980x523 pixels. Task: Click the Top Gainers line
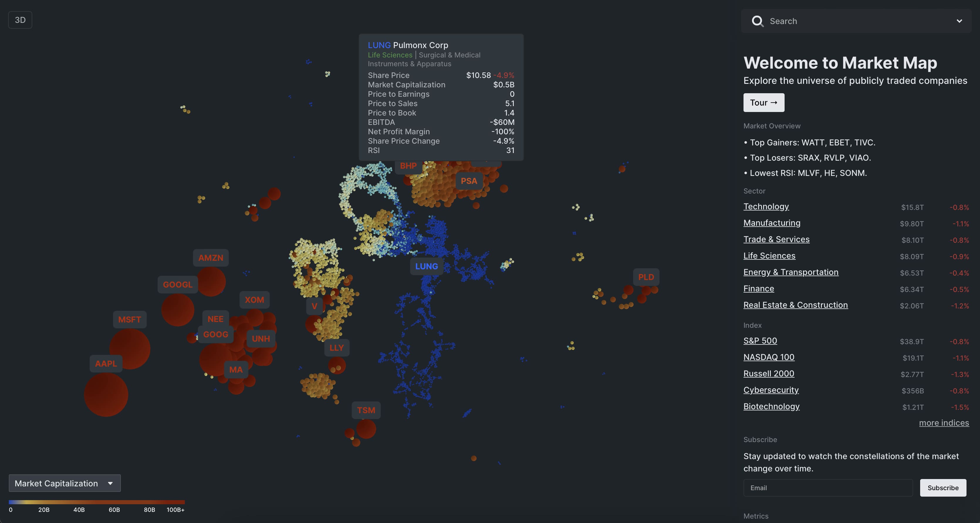point(810,142)
